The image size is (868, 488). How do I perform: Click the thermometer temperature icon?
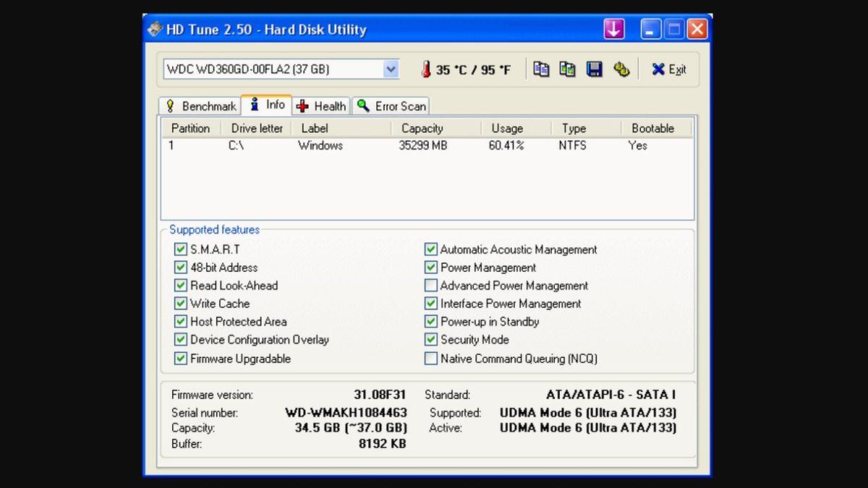426,69
